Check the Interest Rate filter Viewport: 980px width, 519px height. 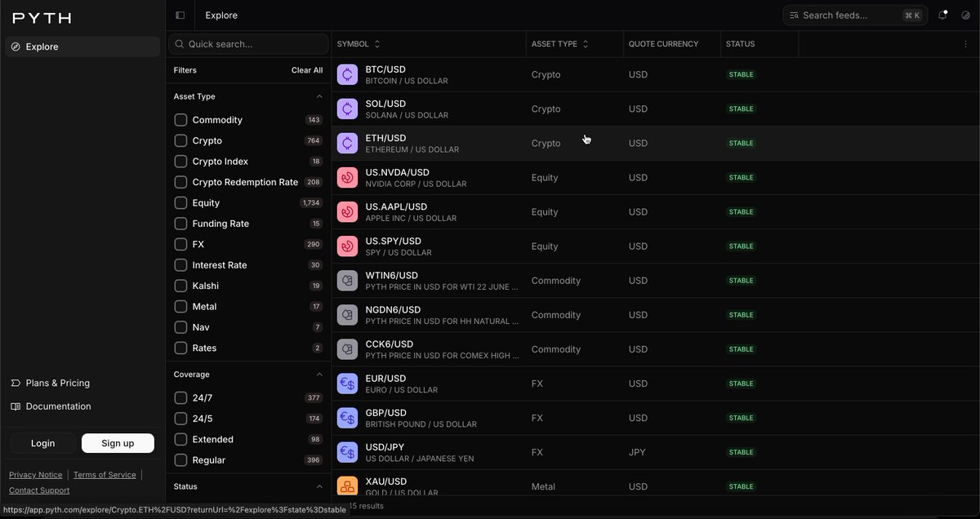click(180, 265)
